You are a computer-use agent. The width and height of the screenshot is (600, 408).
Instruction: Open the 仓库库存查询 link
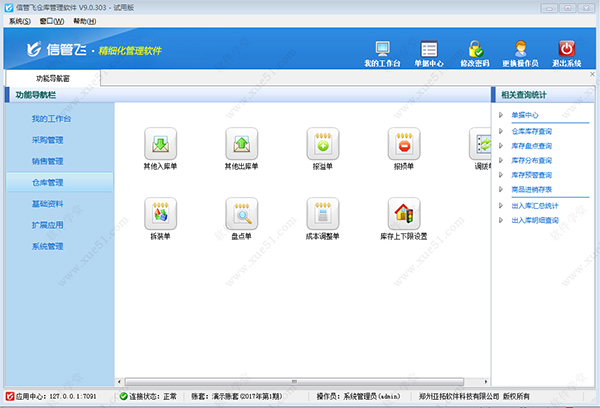(531, 131)
